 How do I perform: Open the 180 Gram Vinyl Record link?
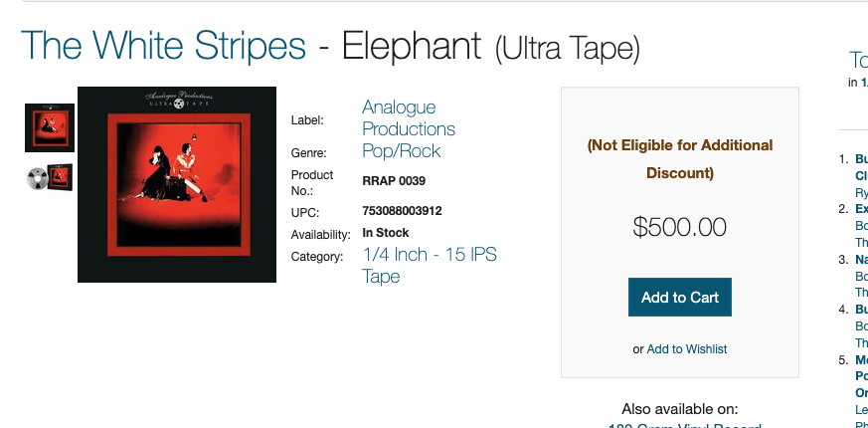tap(684, 425)
